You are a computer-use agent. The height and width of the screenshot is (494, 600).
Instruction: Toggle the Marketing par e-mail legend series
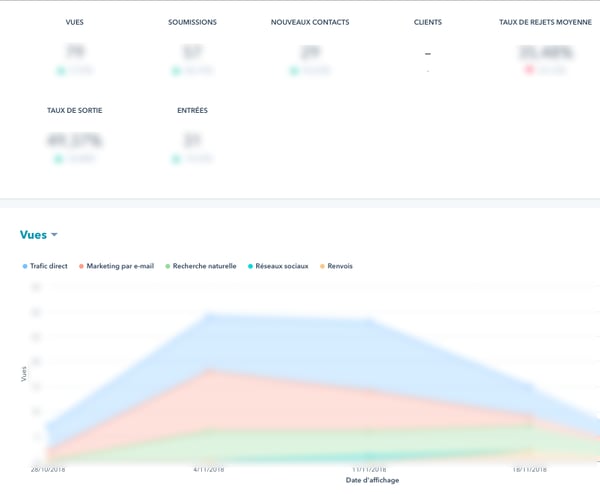(x=116, y=266)
